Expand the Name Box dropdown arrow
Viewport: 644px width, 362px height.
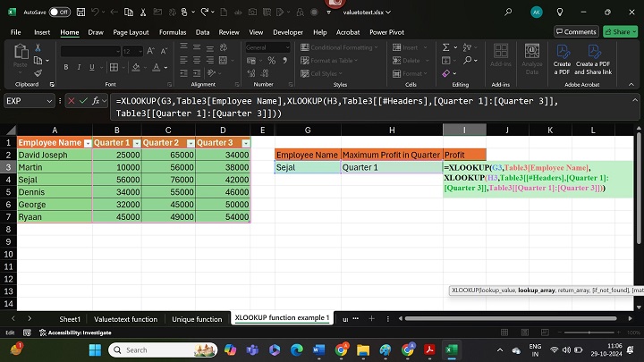pyautogui.click(x=51, y=102)
